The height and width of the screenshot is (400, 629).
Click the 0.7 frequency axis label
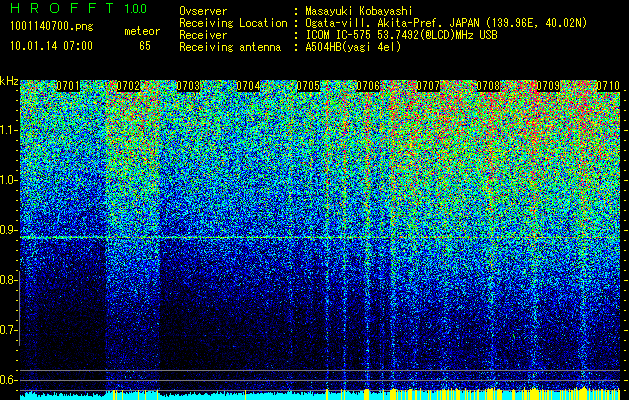(8, 330)
